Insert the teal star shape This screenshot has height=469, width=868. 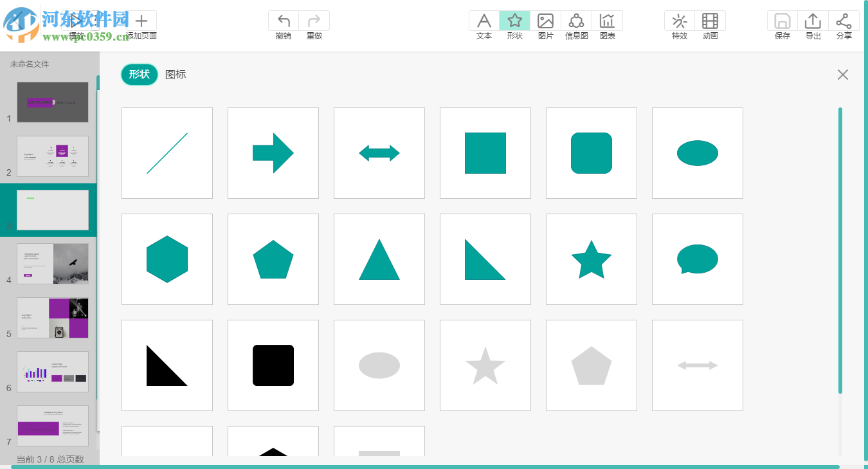pos(592,259)
